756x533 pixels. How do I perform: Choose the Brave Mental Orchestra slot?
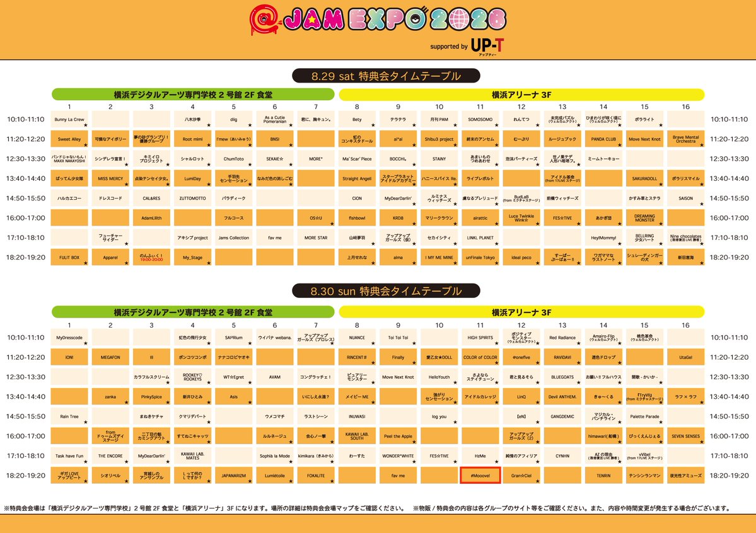tap(686, 139)
